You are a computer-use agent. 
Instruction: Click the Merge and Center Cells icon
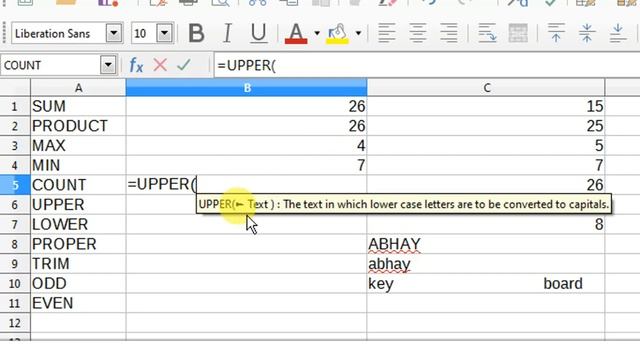tap(518, 33)
